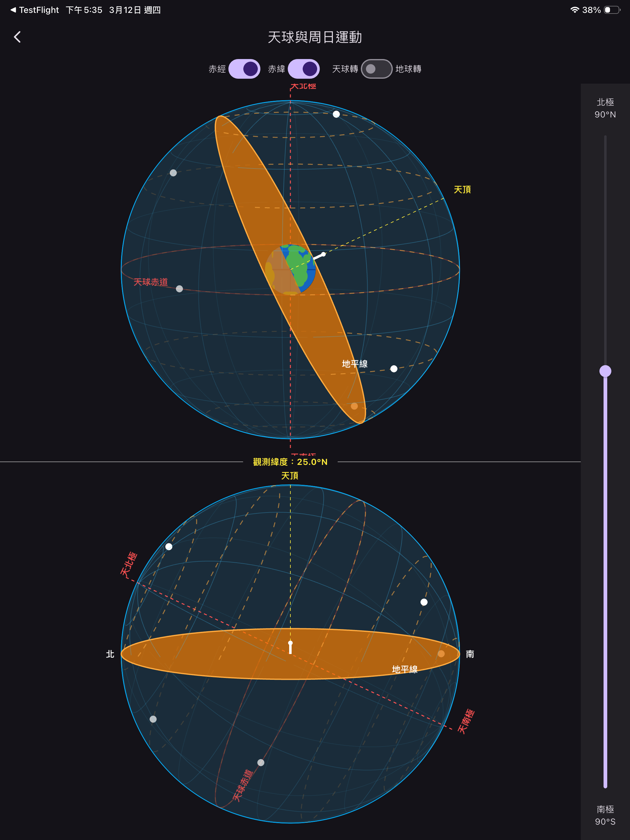
Task: Click the page title 天球與周日運動
Action: (x=315, y=37)
